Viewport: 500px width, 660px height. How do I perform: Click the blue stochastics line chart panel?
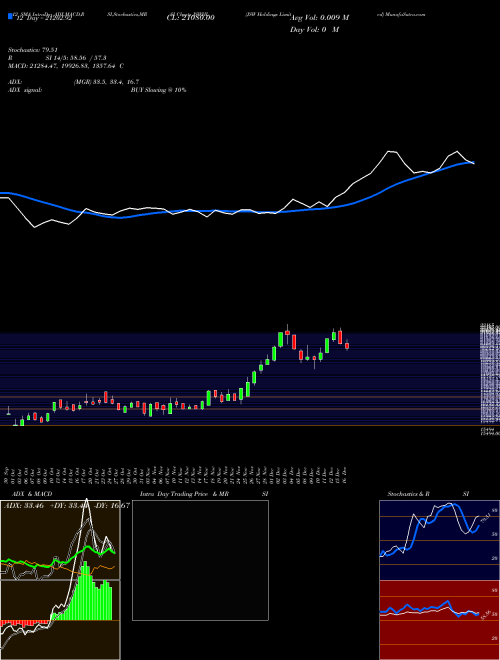coord(439,540)
